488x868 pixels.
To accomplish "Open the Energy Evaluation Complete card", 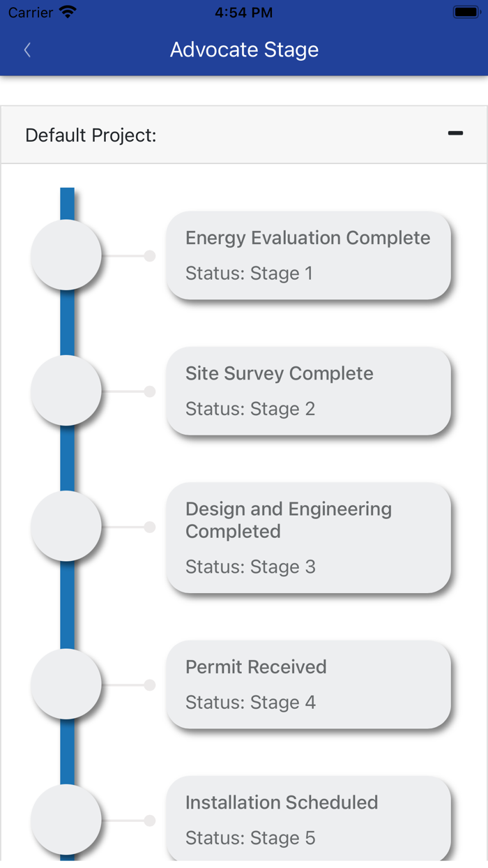I will 308,255.
